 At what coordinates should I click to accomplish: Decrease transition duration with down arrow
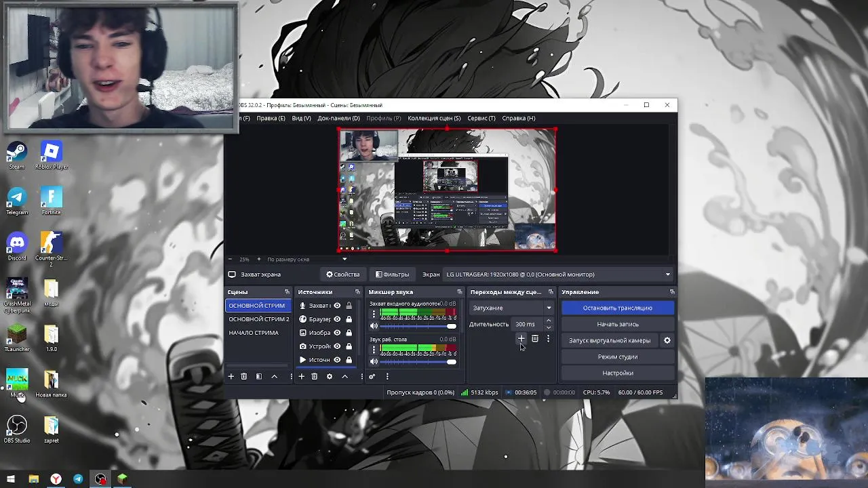(549, 327)
